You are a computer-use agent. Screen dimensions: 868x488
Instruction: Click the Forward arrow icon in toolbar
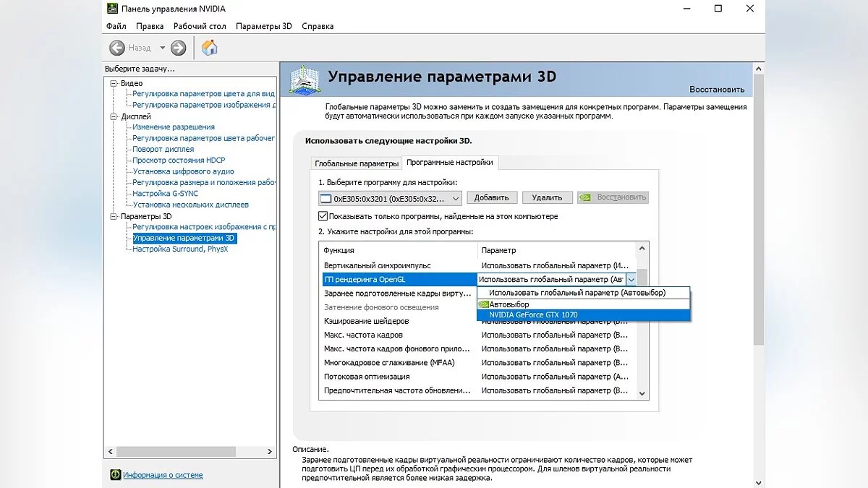tap(178, 48)
